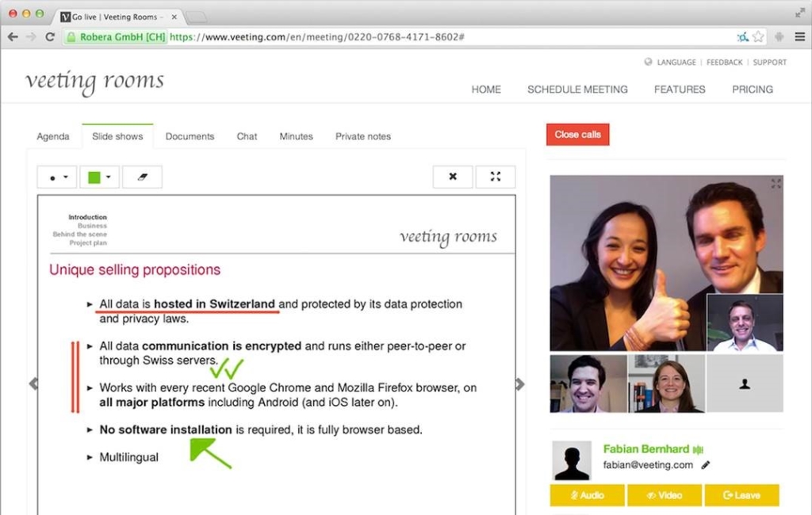Screen dimensions: 812x515
Task: Click the extensions puzzle icon in toolbar
Action: click(779, 36)
